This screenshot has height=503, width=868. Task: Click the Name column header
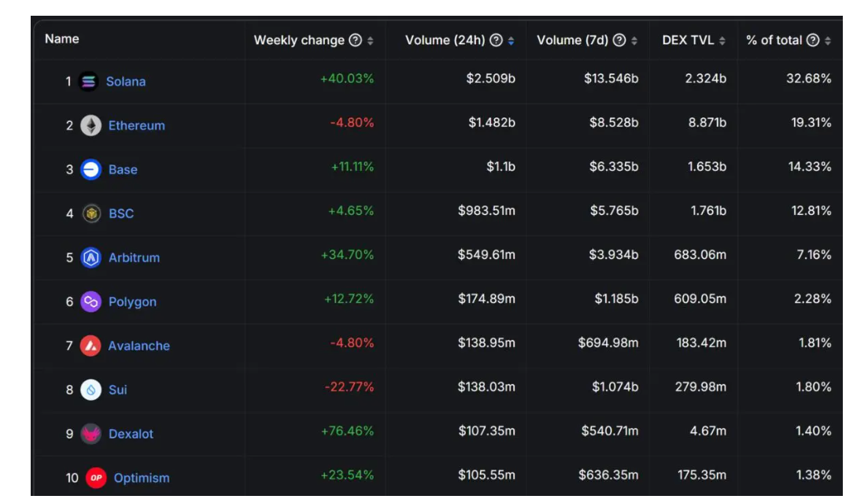point(62,39)
